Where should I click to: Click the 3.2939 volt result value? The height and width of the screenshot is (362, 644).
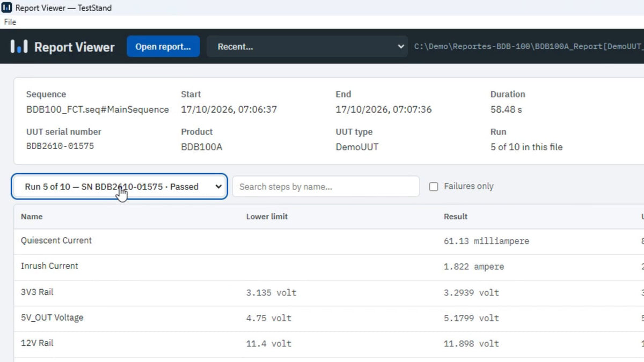coord(471,293)
